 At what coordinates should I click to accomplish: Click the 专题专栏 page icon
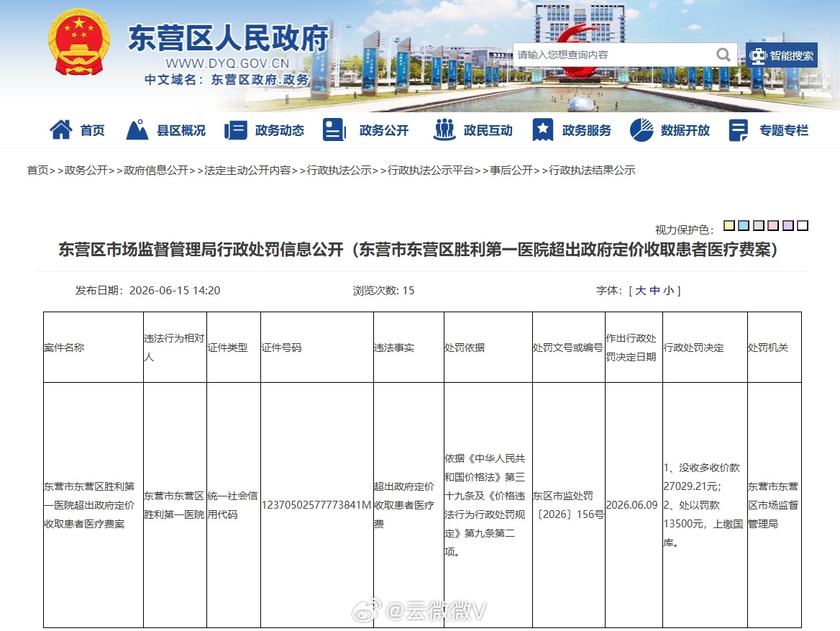[x=738, y=130]
